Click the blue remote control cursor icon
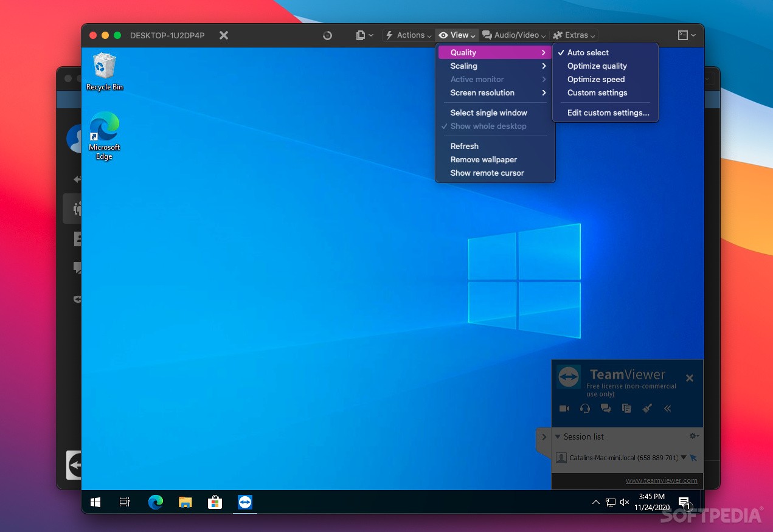773x532 pixels. (x=693, y=458)
